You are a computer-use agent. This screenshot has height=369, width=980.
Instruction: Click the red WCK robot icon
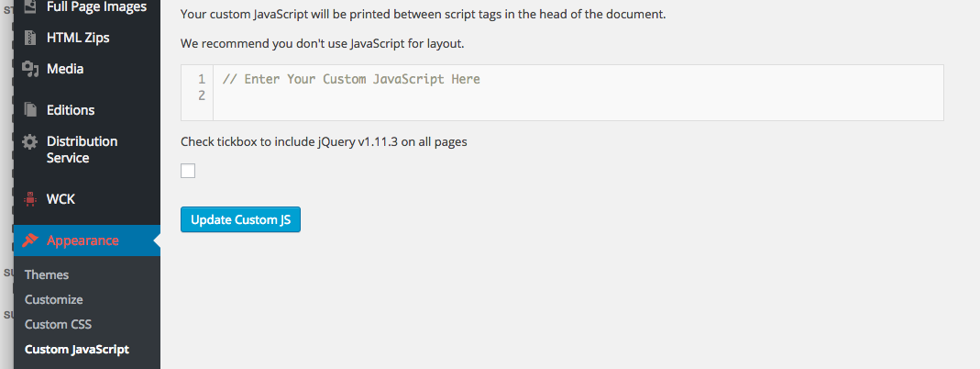[30, 199]
